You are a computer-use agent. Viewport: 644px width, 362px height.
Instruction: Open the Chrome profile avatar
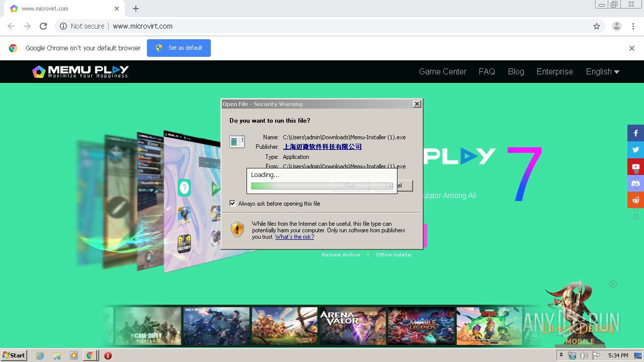[616, 26]
